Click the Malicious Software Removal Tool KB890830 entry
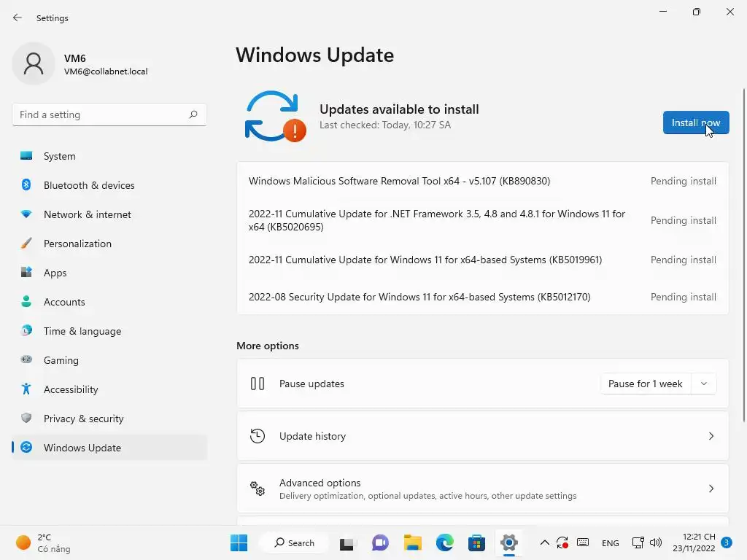 point(483,181)
